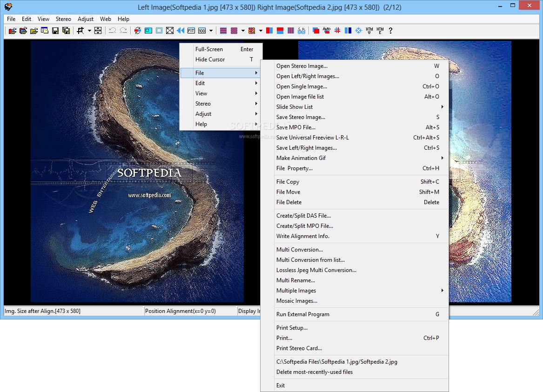Image resolution: width=543 pixels, height=392 pixels.
Task: Click the window resize grip corner
Action: pyautogui.click(x=536, y=312)
